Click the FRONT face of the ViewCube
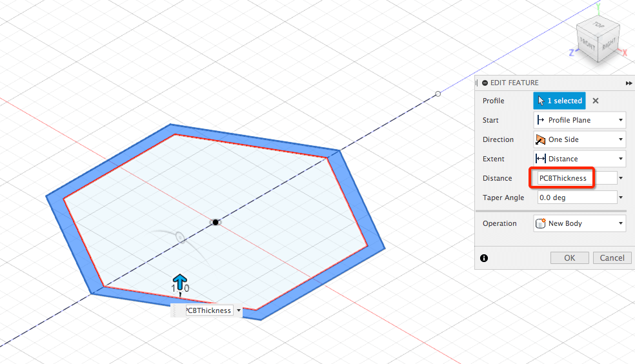Screen dimensions: 635x364 coord(588,46)
